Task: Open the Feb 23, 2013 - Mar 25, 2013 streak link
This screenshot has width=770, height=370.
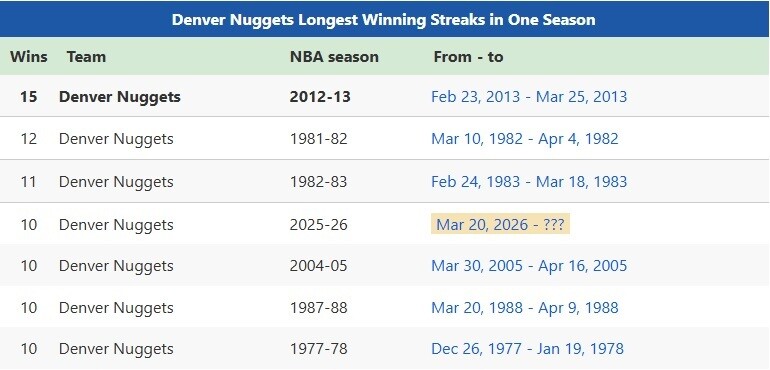Action: [529, 96]
